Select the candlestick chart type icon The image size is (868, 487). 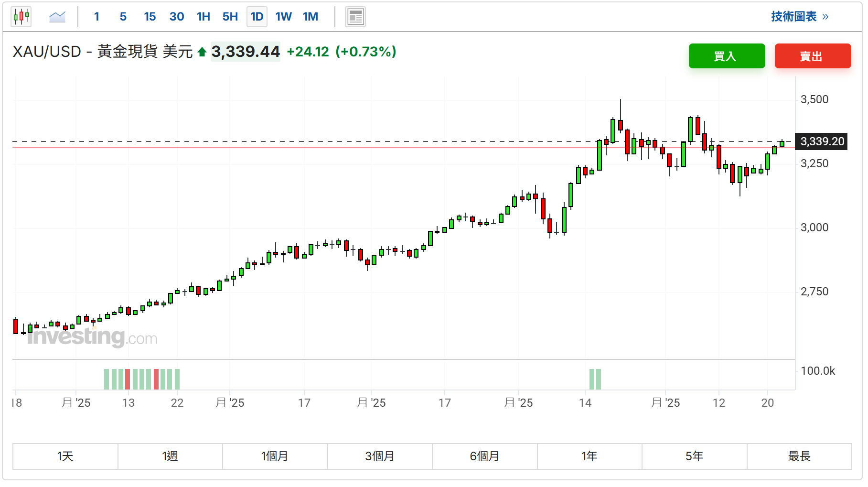click(21, 17)
